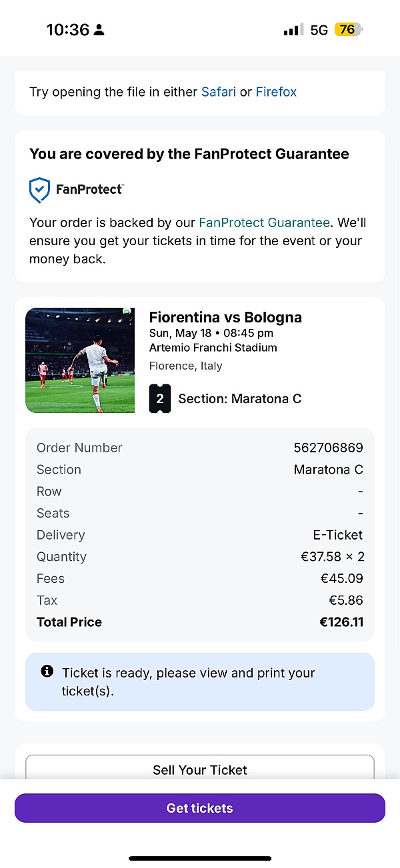Open the FanProtect Guarantee link
The image size is (400, 868).
click(264, 222)
